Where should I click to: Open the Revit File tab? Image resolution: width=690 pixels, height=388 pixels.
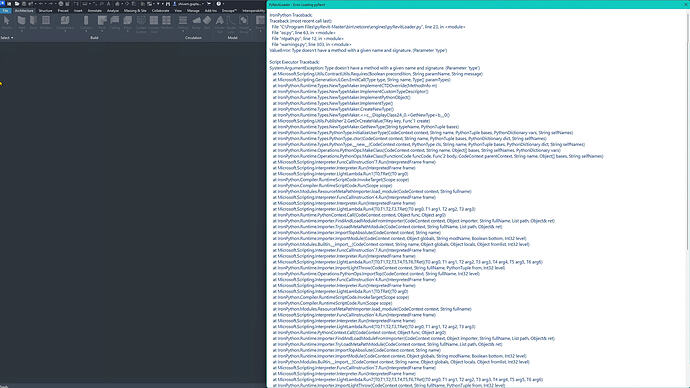click(6, 11)
